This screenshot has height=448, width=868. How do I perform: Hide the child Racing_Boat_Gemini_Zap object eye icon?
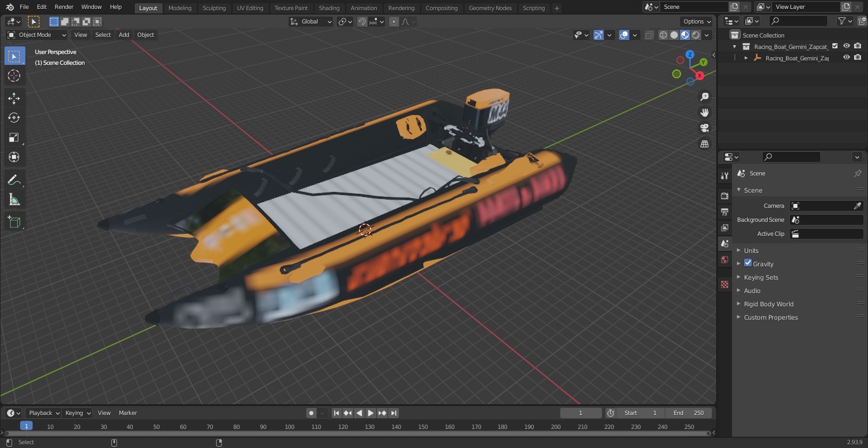coord(846,57)
